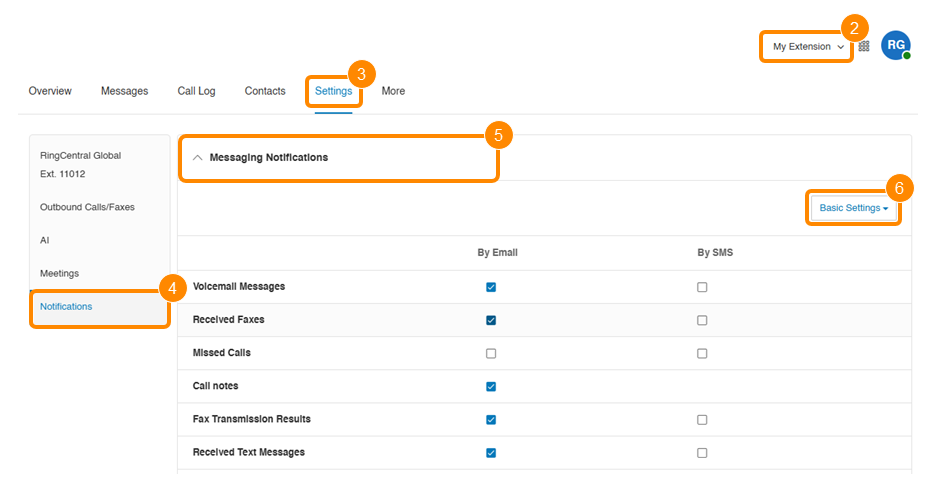Viewport: 934px width, 488px height.
Task: Click the RG profile avatar
Action: (895, 45)
